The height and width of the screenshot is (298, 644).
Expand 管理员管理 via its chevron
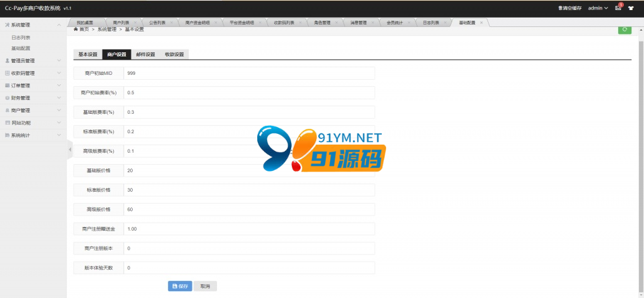click(59, 61)
